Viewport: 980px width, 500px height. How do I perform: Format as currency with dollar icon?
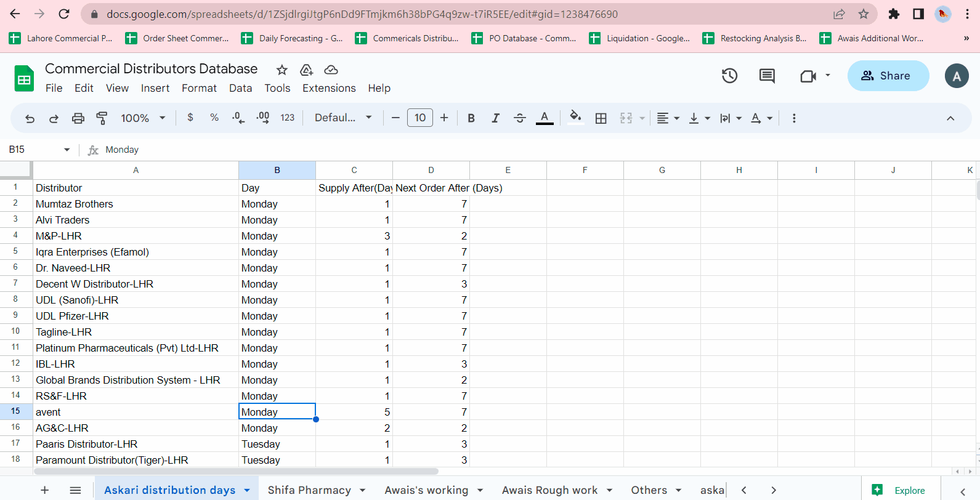190,118
